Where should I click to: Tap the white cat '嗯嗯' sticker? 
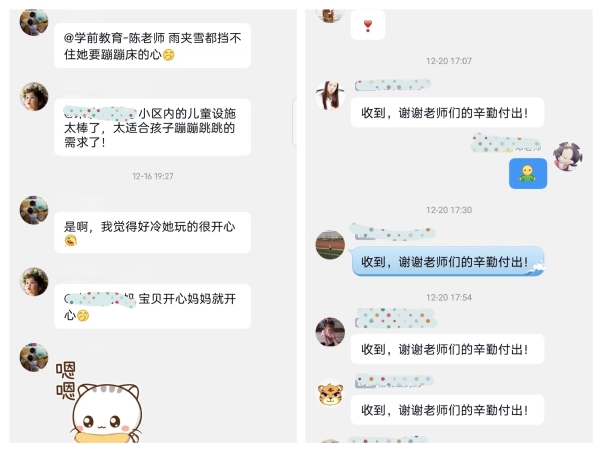point(99,401)
